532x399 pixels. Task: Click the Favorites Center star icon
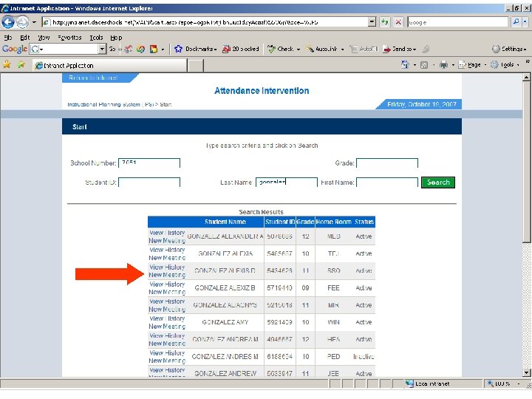[x=7, y=64]
